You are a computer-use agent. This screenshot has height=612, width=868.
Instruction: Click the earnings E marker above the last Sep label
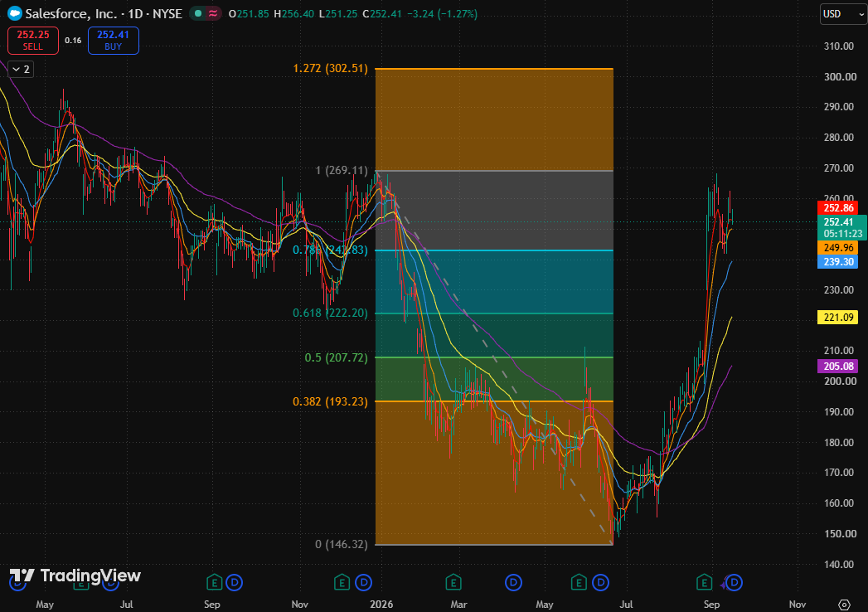click(x=704, y=583)
